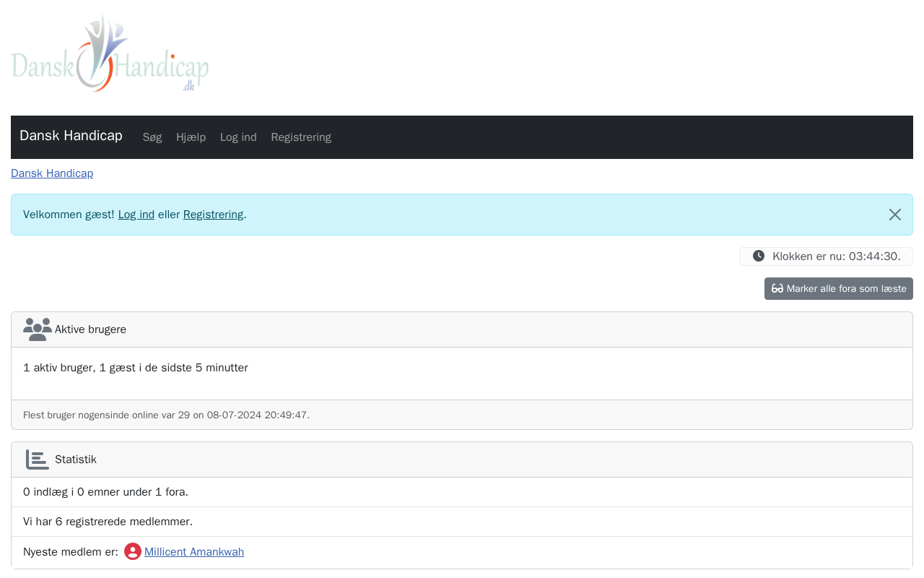Click the '0 indlæg i 0 emner' text

(x=105, y=492)
